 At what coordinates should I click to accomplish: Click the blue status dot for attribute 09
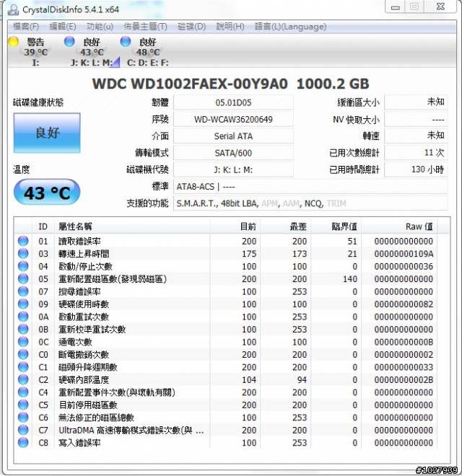(x=23, y=304)
